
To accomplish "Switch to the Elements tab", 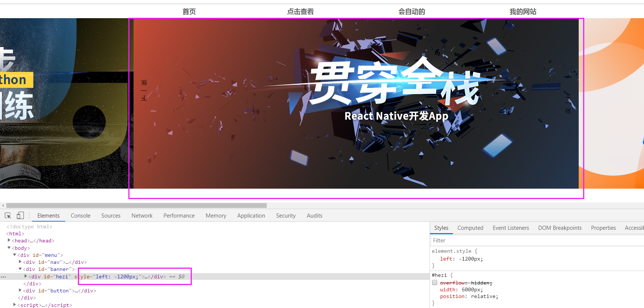I will 48,216.
